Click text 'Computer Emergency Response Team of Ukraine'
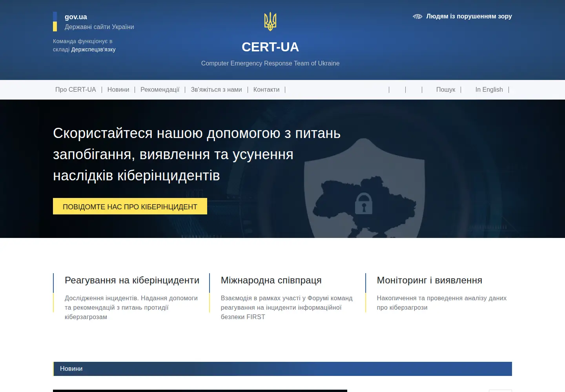Viewport: 565px width, 392px height. click(270, 63)
